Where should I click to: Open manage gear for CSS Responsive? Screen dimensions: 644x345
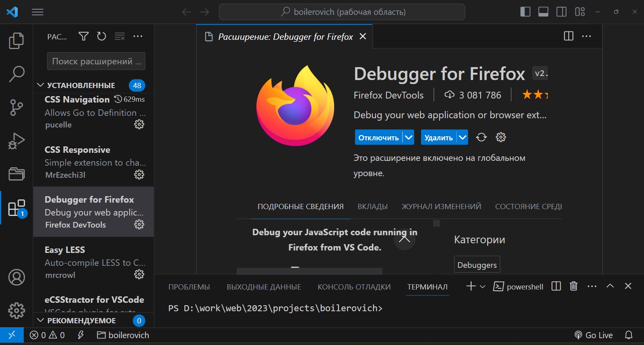(x=139, y=175)
